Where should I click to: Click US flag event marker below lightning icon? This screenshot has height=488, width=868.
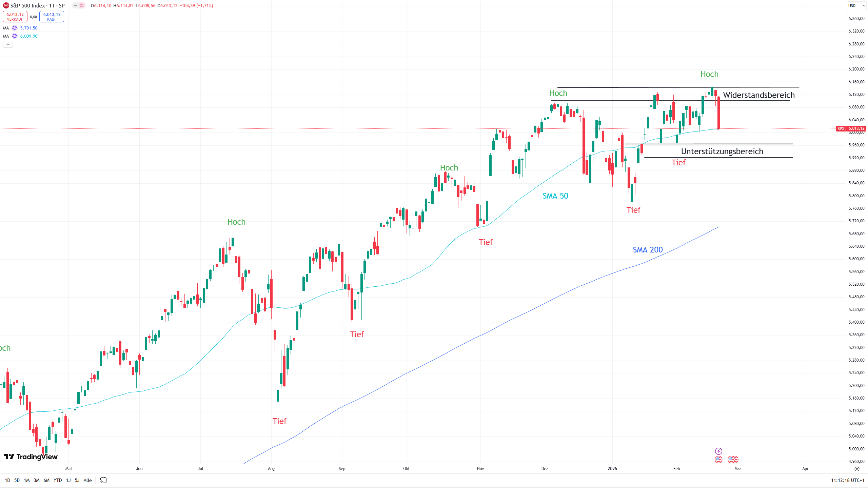coord(718,460)
